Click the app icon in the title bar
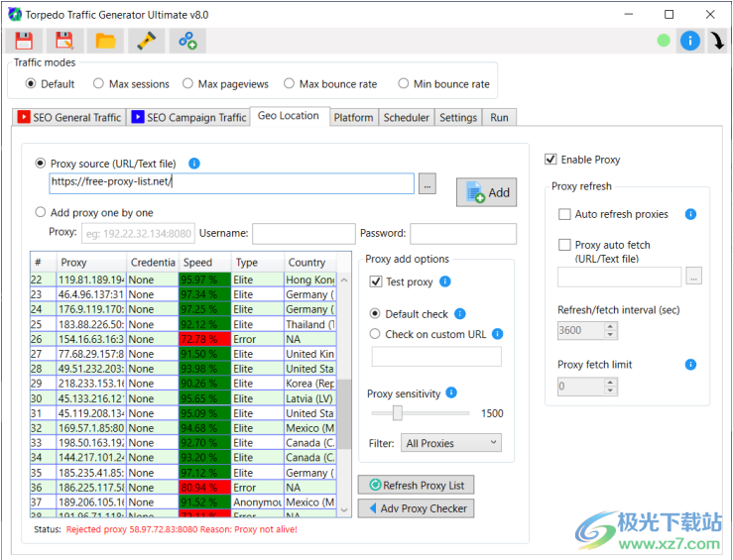The height and width of the screenshot is (560, 733). (15, 15)
